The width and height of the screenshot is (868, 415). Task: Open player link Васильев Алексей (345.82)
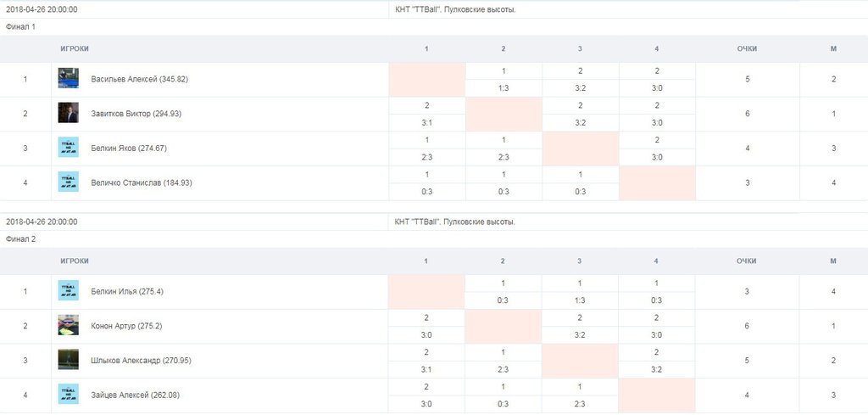tap(139, 79)
